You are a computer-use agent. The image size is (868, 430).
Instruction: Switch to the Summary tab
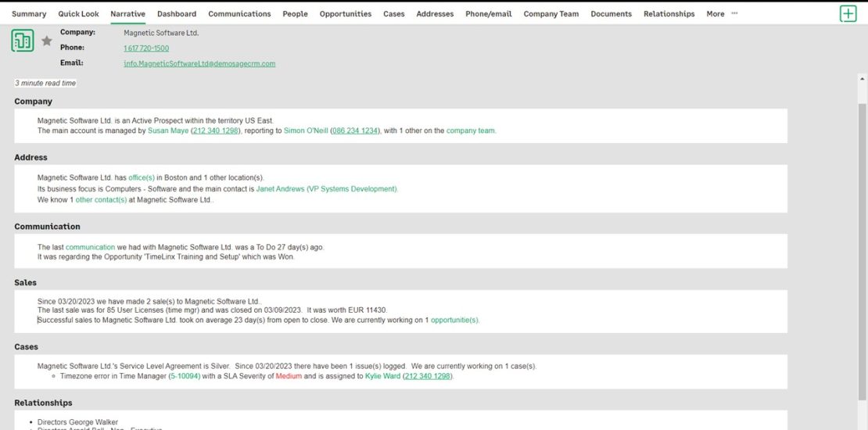coord(29,14)
